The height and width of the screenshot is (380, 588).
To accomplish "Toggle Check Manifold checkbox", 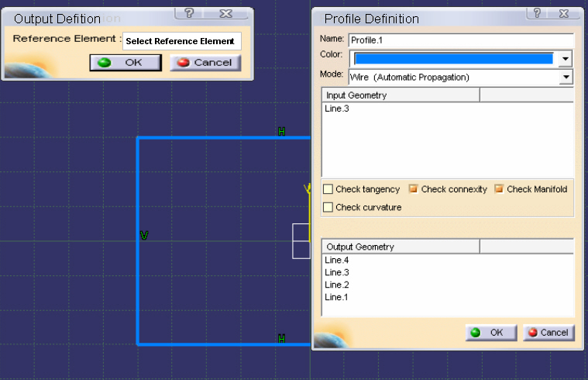I will tap(499, 189).
